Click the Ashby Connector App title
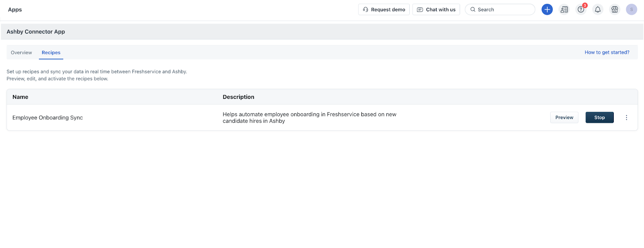Viewport: 644px width, 248px height. 36,31
